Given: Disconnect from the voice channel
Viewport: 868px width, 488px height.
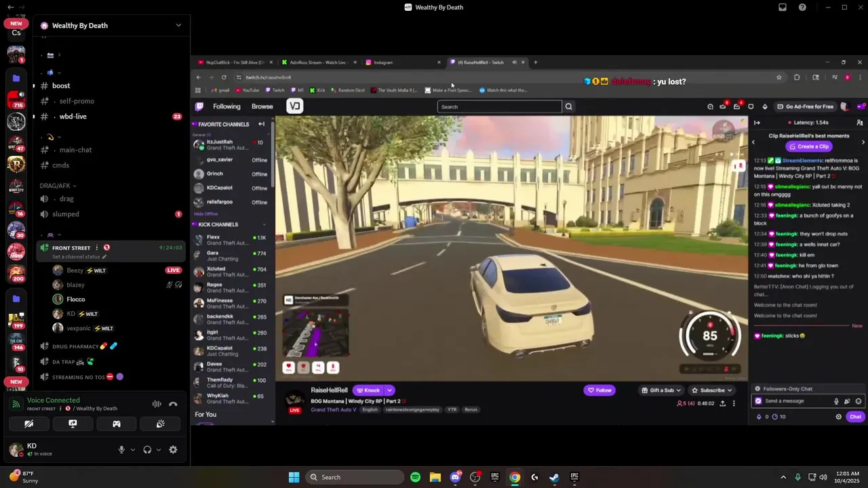Looking at the screenshot, I should coord(173,404).
